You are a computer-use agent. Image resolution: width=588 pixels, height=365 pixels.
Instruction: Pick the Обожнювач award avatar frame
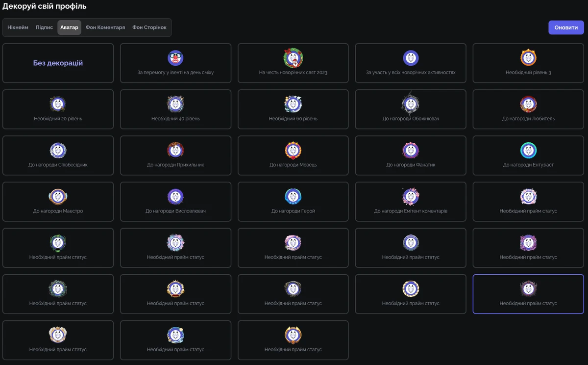tap(411, 109)
